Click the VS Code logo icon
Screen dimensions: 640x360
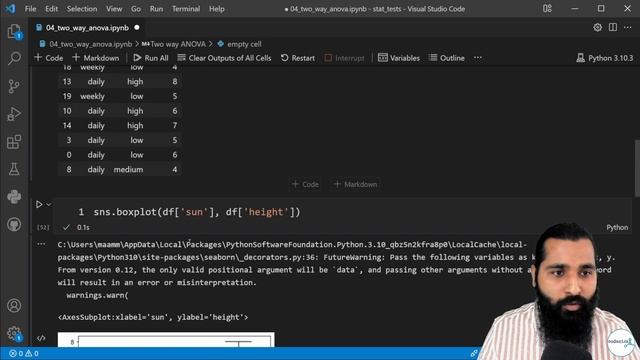pyautogui.click(x=10, y=9)
